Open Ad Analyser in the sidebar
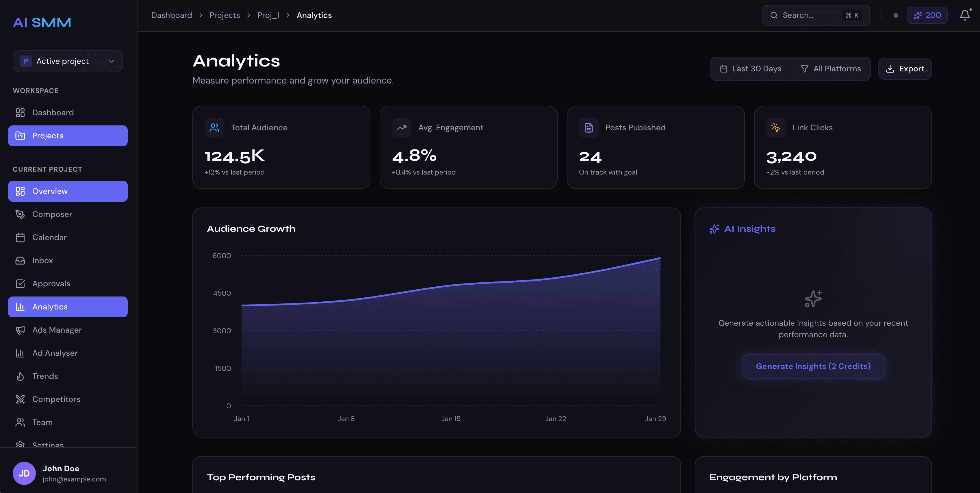This screenshot has height=493, width=980. click(x=68, y=353)
